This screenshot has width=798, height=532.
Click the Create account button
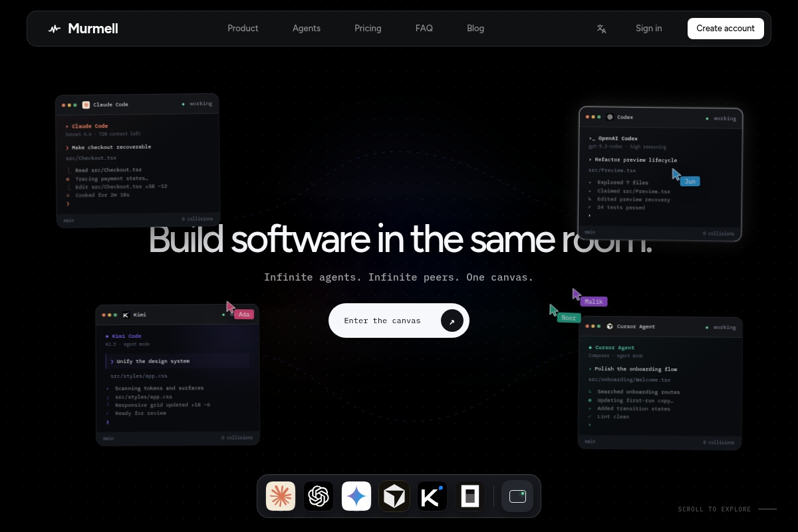click(726, 29)
